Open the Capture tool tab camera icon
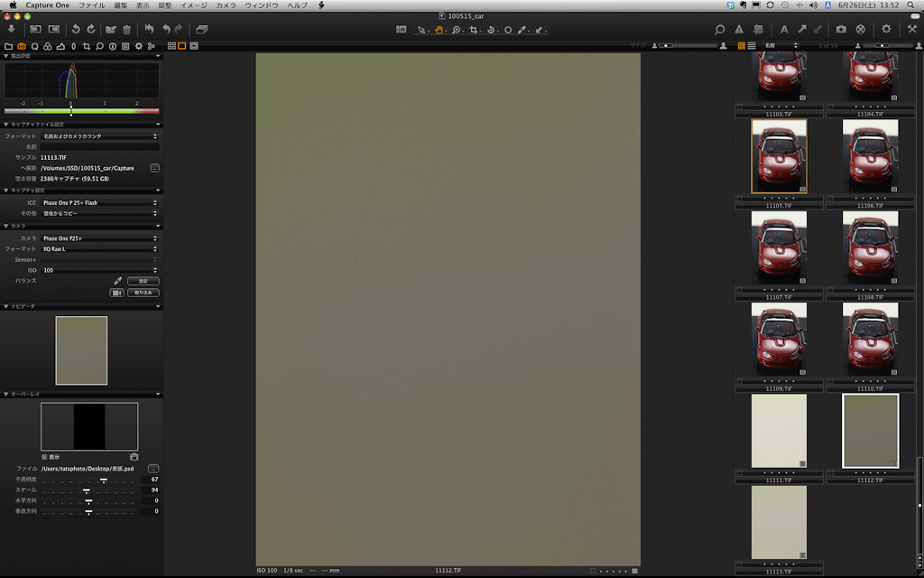This screenshot has height=578, width=924. point(22,45)
